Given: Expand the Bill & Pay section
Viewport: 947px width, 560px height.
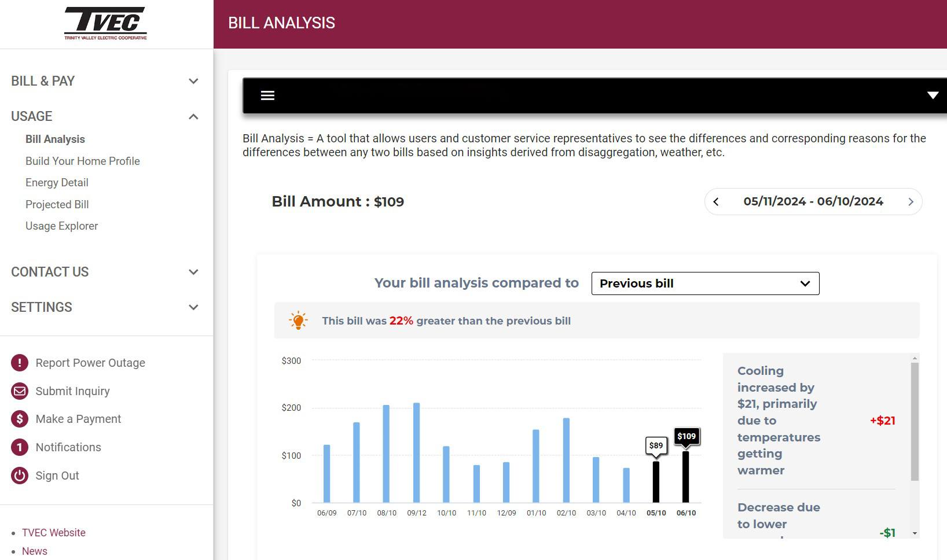Looking at the screenshot, I should [x=193, y=81].
